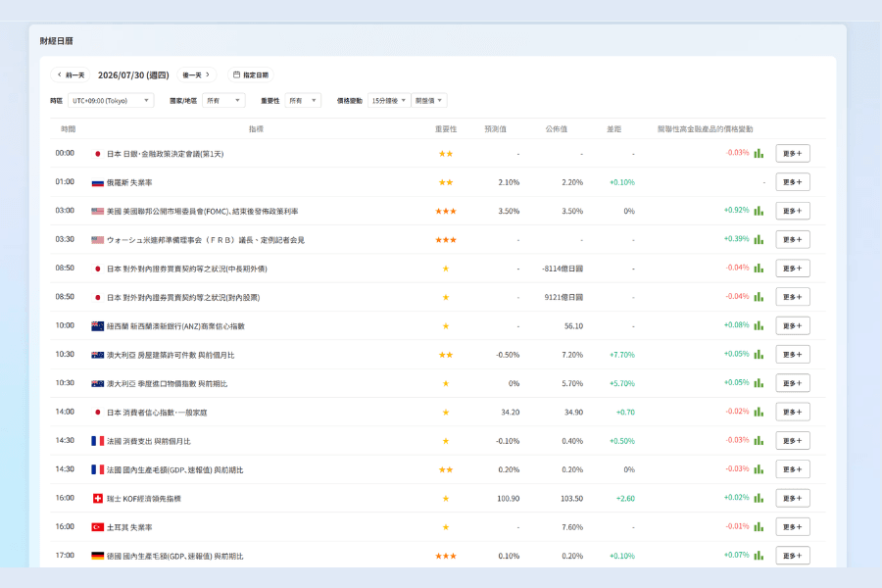Image resolution: width=882 pixels, height=588 pixels.
Task: Expand 更多+ for 日銀 金融政策決定會議 row
Action: (x=793, y=153)
